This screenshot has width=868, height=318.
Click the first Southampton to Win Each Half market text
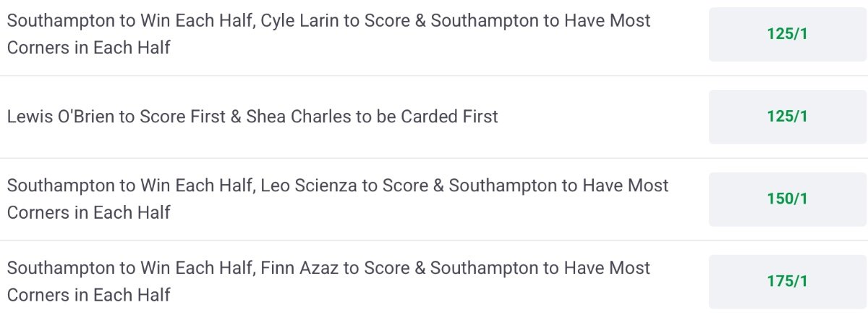pos(329,34)
